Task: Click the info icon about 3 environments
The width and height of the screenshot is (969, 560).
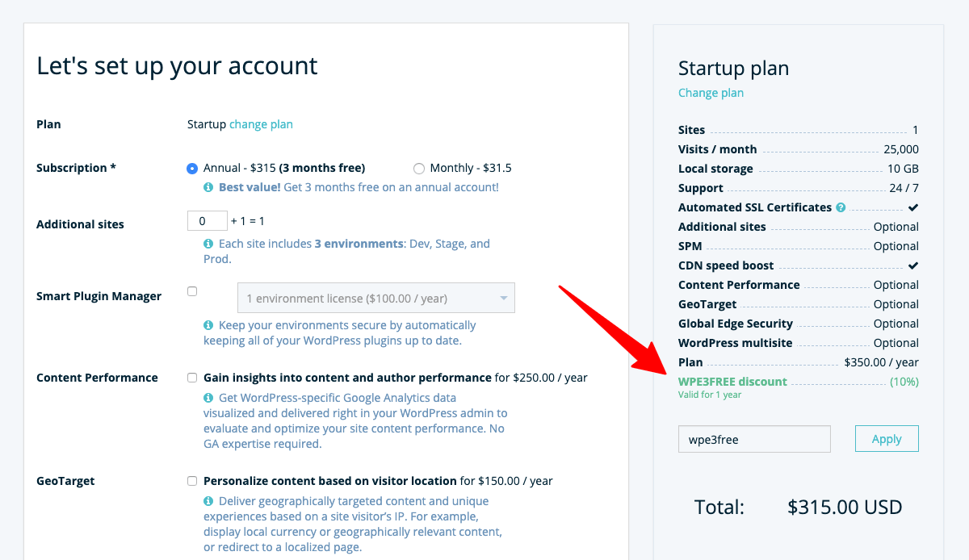Action: click(208, 243)
